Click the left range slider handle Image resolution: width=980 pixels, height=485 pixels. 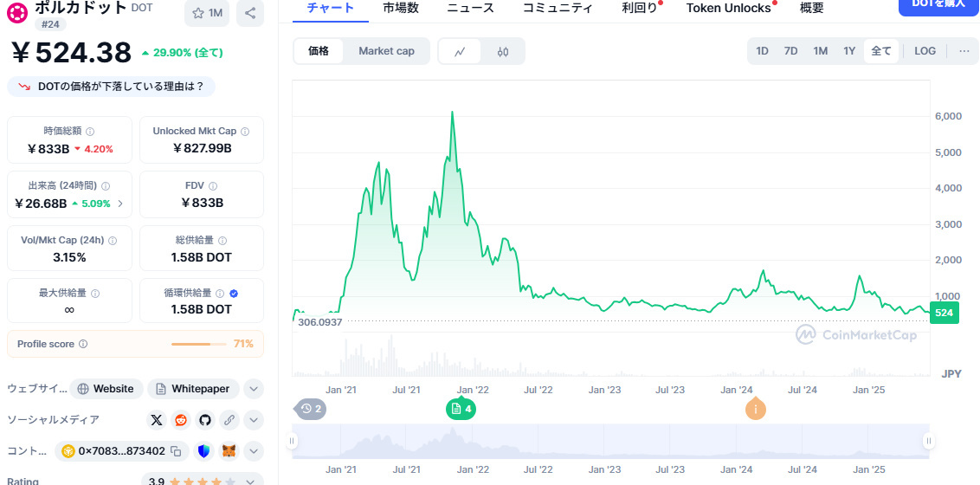pyautogui.click(x=292, y=441)
